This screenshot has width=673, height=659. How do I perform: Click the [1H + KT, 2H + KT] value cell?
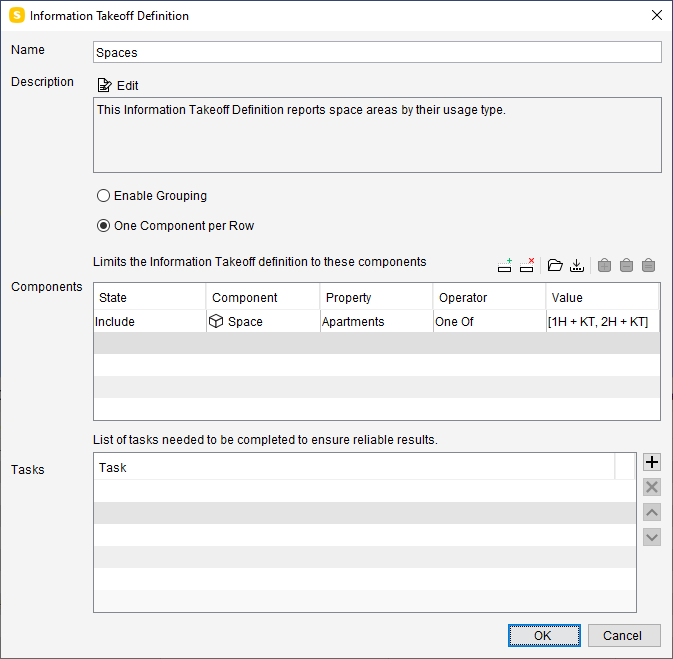[603, 322]
